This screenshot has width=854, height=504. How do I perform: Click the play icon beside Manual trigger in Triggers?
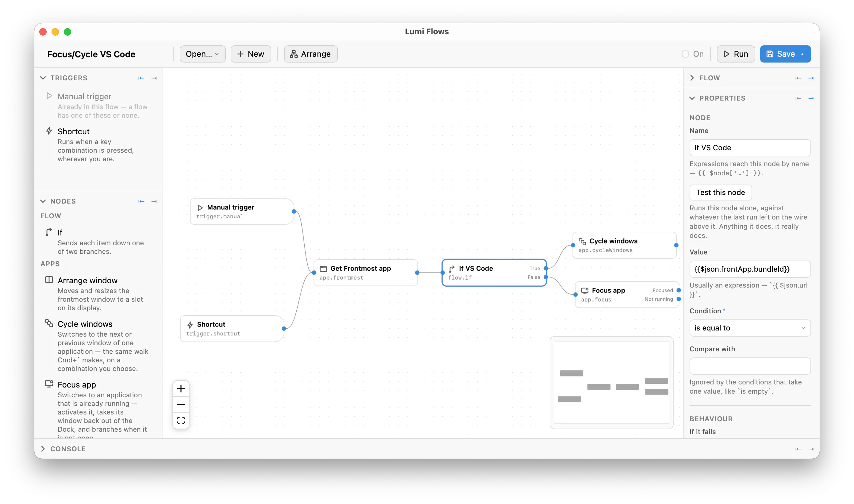click(x=49, y=96)
